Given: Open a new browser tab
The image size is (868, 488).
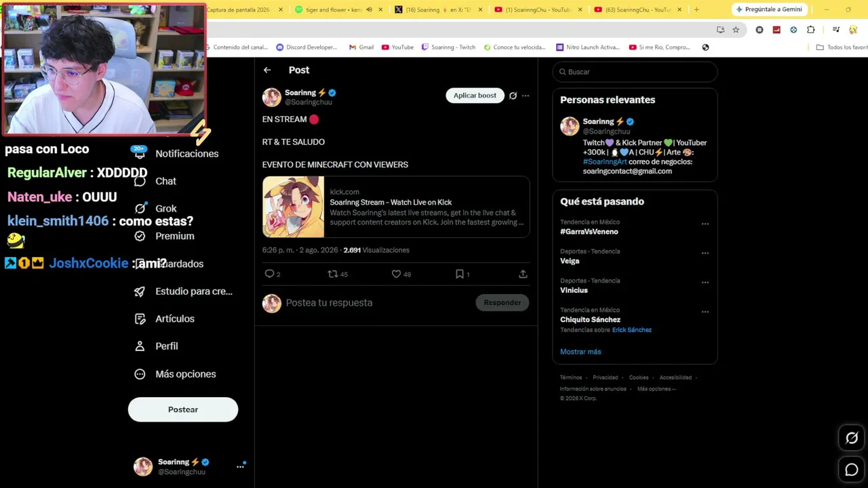Looking at the screenshot, I should point(696,9).
